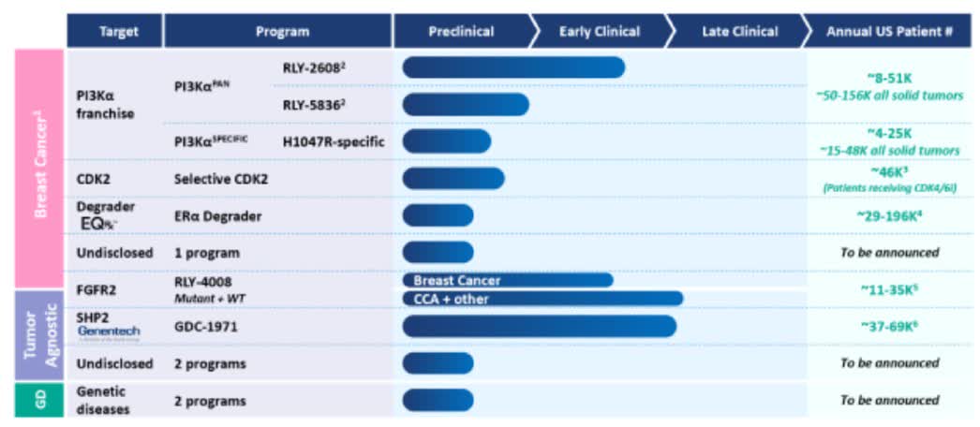Click the Tumor Agnostic side label
This screenshot has width=980, height=427.
click(41, 333)
